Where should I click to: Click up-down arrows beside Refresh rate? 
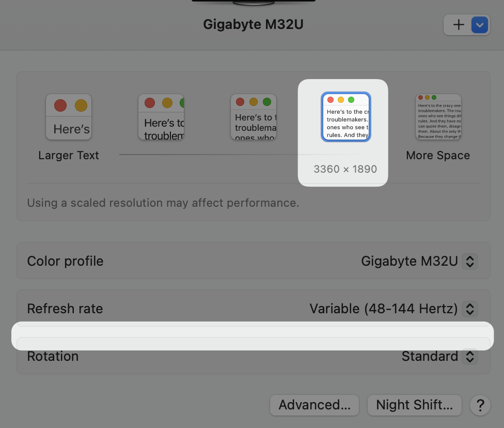(470, 309)
